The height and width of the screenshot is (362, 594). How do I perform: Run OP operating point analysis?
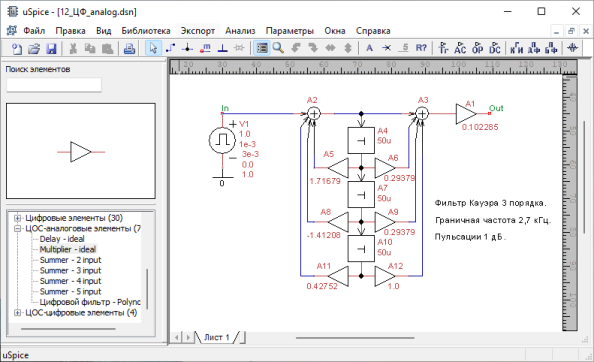click(x=478, y=48)
